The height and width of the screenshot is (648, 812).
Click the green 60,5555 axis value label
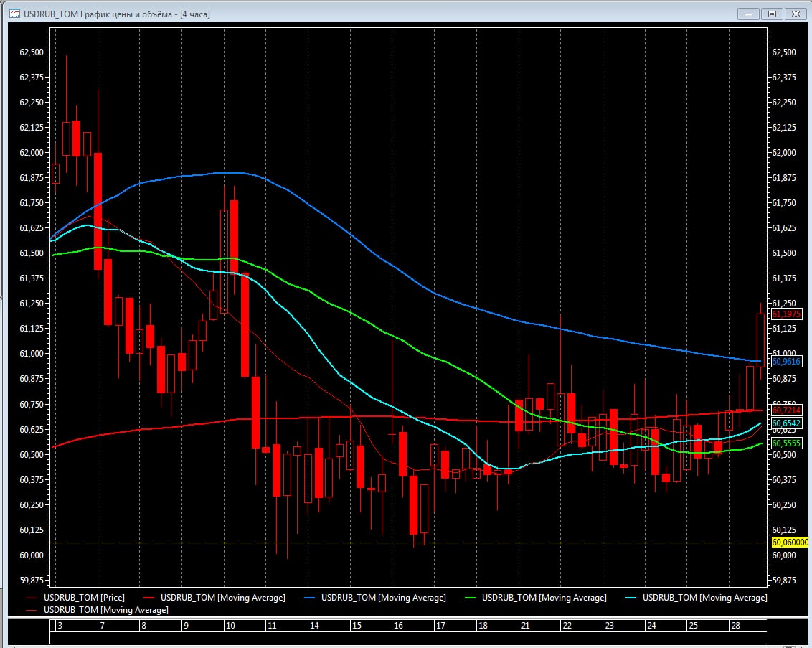[x=785, y=444]
